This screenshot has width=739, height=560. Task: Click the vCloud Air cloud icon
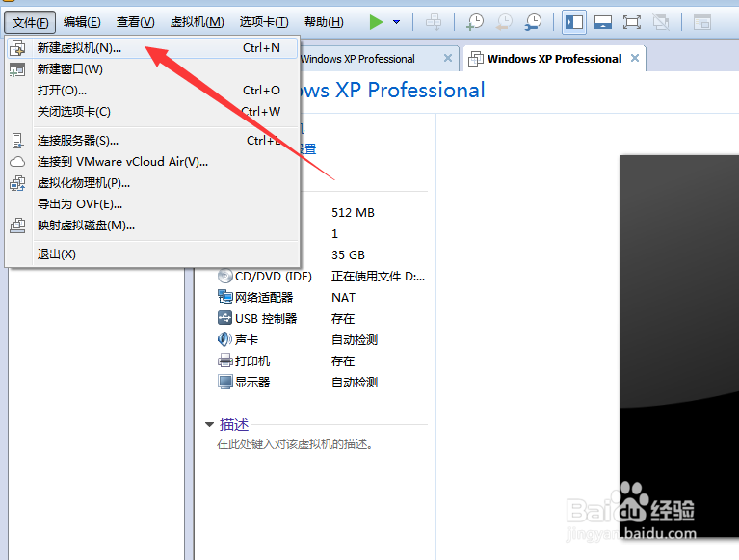pos(17,162)
